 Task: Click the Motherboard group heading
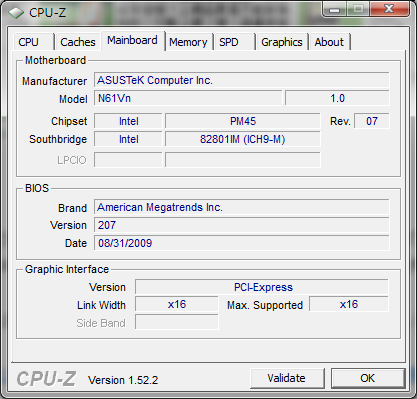pos(56,60)
